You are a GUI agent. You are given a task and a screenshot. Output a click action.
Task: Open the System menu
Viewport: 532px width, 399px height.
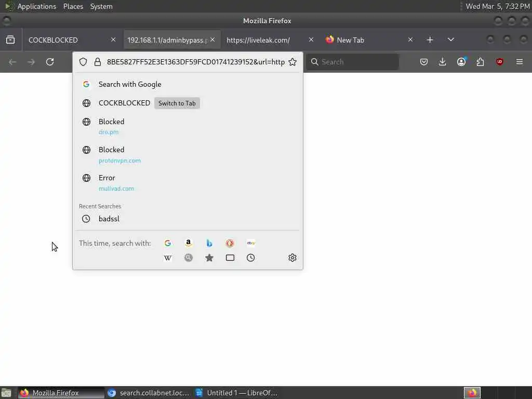click(x=101, y=6)
